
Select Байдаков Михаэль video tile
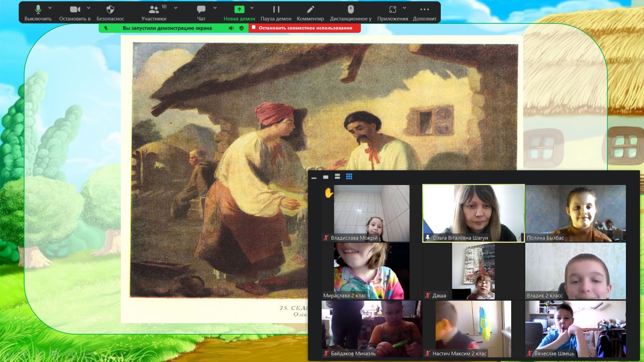coord(372,329)
